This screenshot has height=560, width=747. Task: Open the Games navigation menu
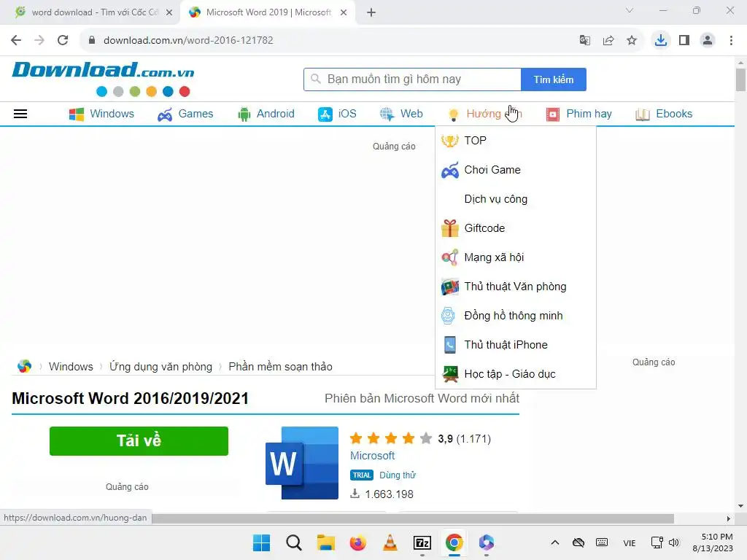pyautogui.click(x=185, y=114)
